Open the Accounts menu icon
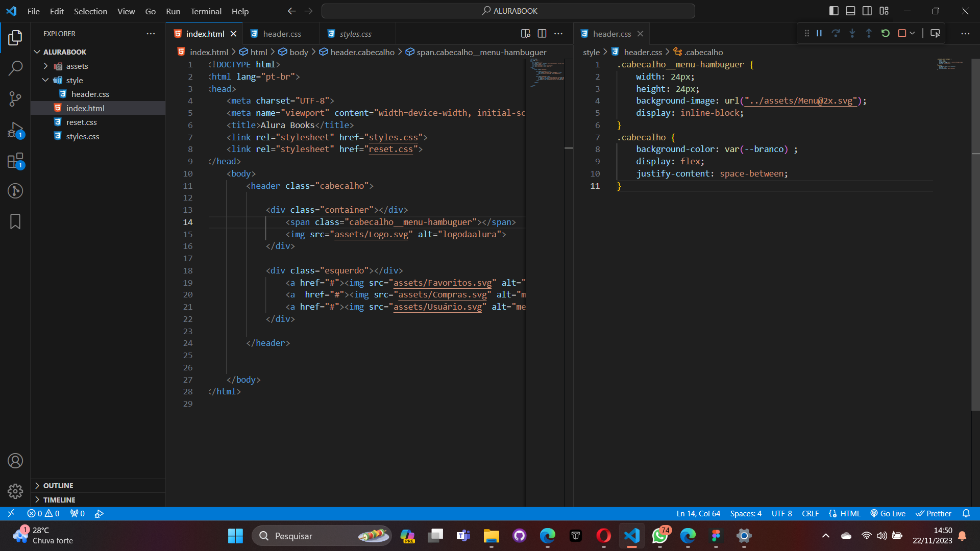The width and height of the screenshot is (980, 551). coord(15,461)
